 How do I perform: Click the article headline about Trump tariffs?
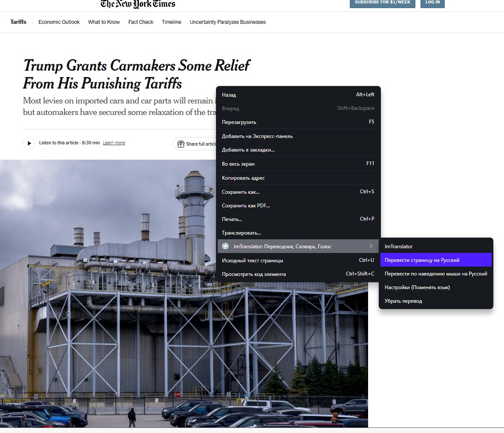coord(136,74)
